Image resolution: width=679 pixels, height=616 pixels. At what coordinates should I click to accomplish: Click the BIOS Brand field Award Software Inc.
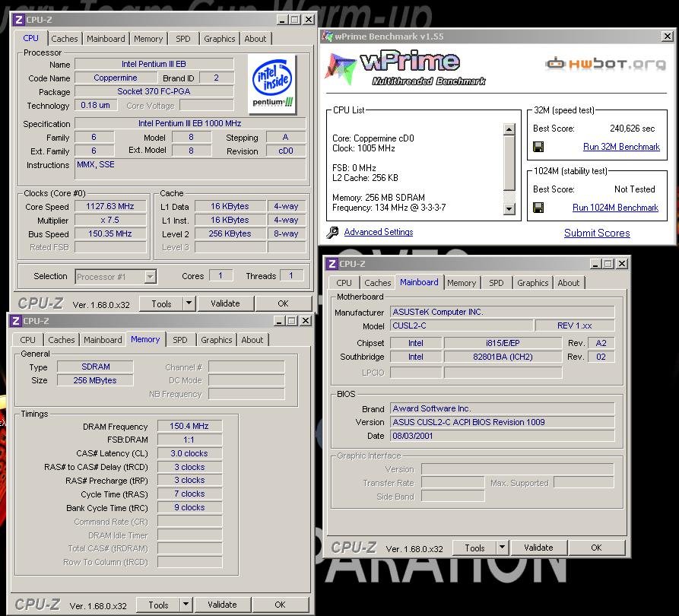point(502,408)
